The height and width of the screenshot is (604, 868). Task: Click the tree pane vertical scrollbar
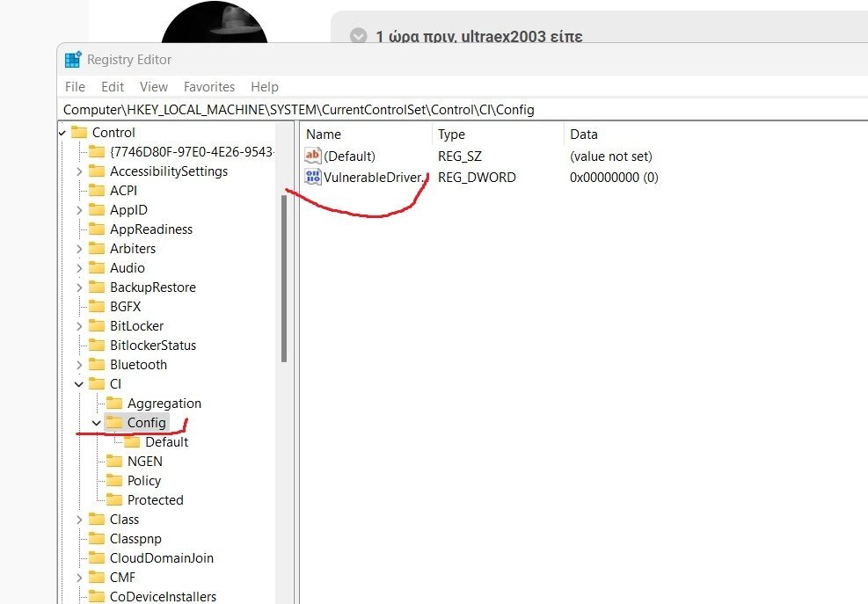pyautogui.click(x=283, y=277)
